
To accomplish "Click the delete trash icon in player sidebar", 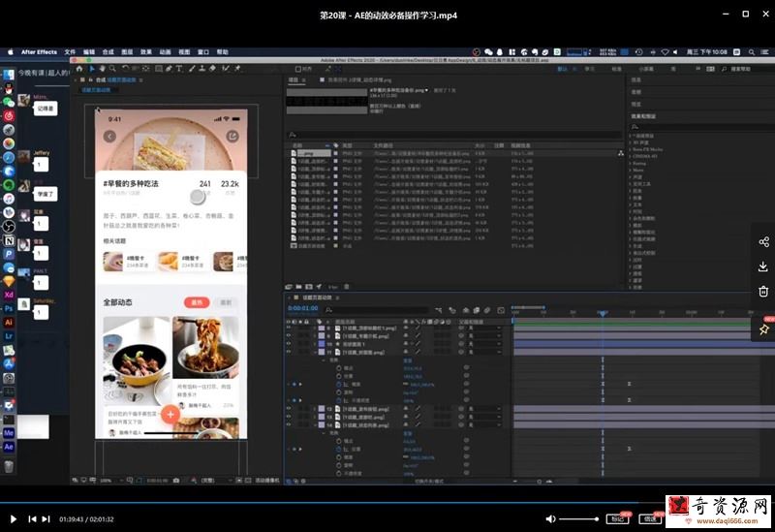I will (763, 292).
